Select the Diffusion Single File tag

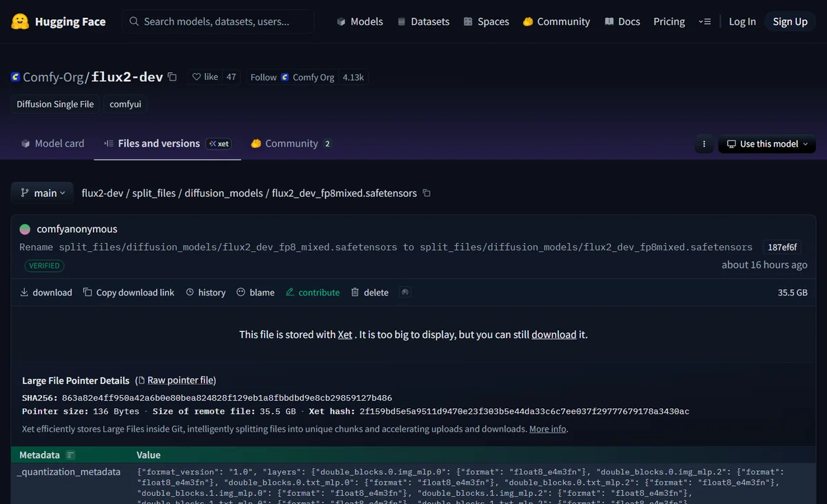55,104
